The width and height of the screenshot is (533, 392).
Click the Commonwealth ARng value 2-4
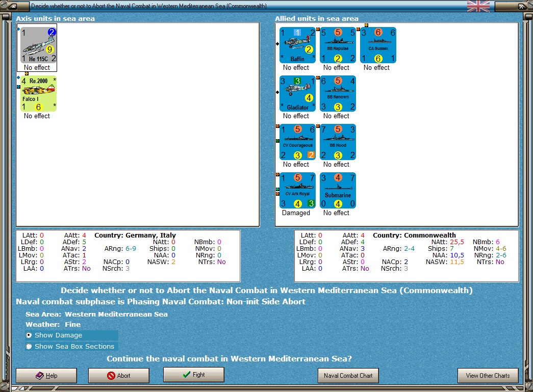[x=409, y=249]
